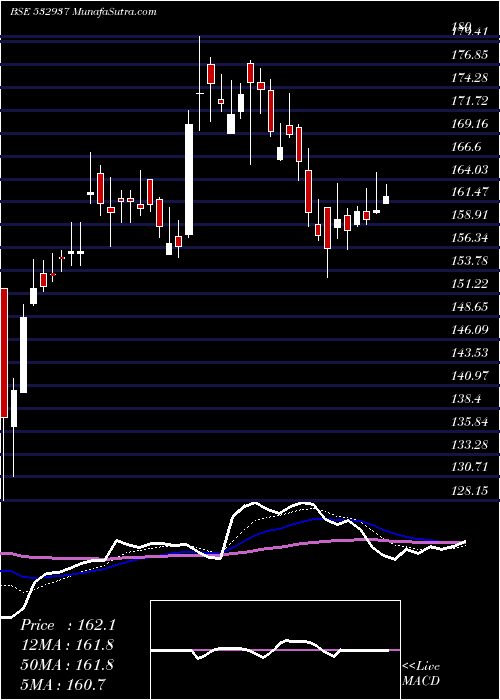Viewport: 500px width, 700px height.
Task: Select the 140.97 price axis label
Action: click(x=469, y=376)
